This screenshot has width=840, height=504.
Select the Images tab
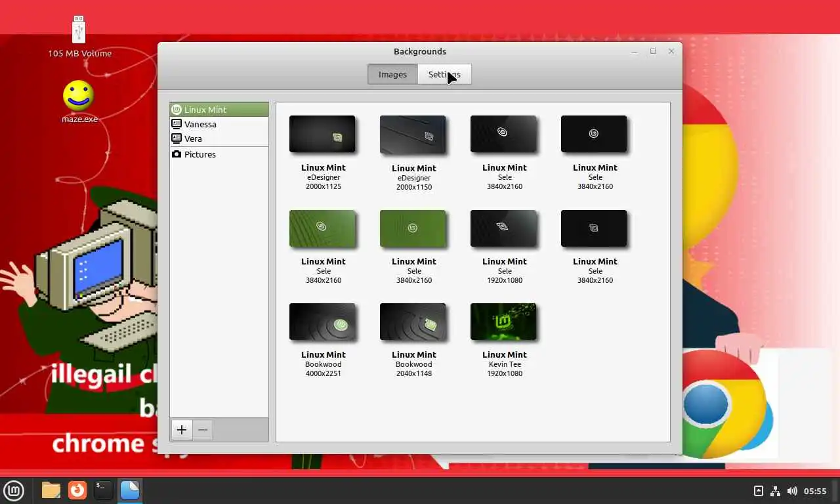click(x=392, y=74)
